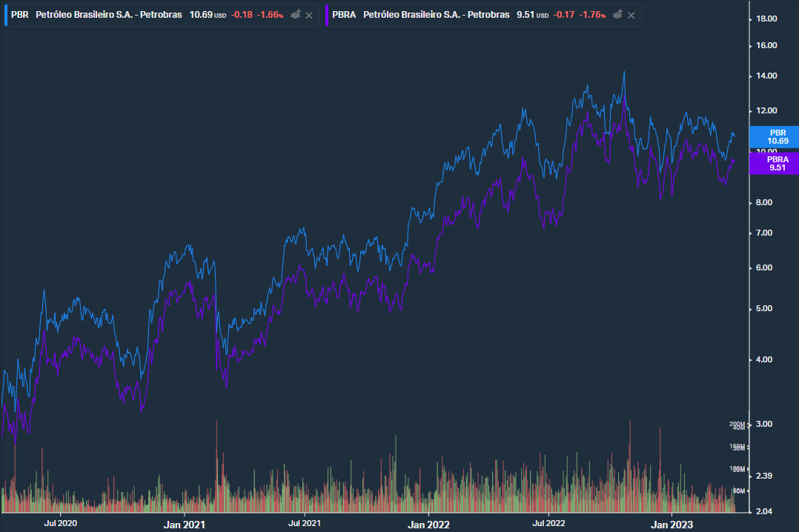This screenshot has width=799, height=532.
Task: Select the PBRA ticker symbol label
Action: (x=344, y=14)
